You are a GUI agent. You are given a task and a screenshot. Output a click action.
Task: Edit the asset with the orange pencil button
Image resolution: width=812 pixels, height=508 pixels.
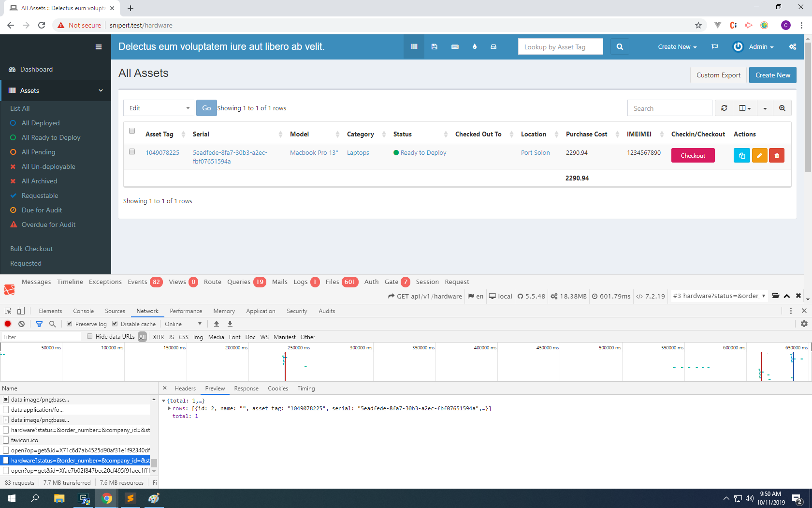point(759,155)
